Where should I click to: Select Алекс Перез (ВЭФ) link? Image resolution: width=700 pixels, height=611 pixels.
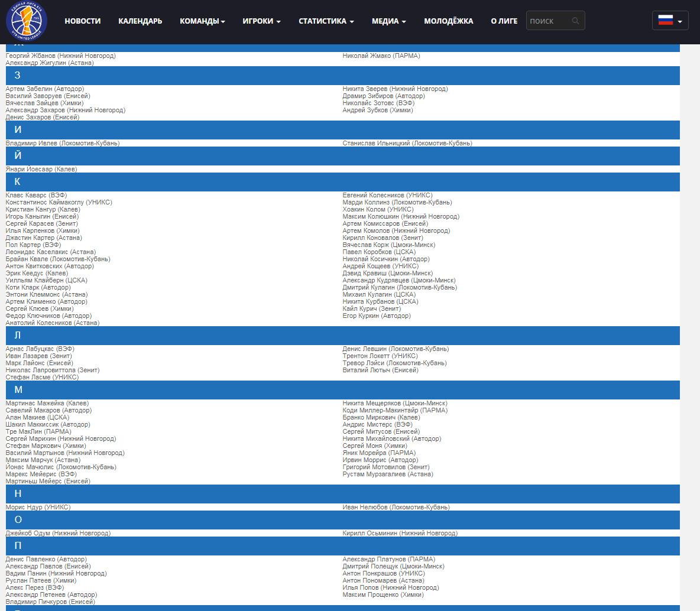tap(35, 587)
